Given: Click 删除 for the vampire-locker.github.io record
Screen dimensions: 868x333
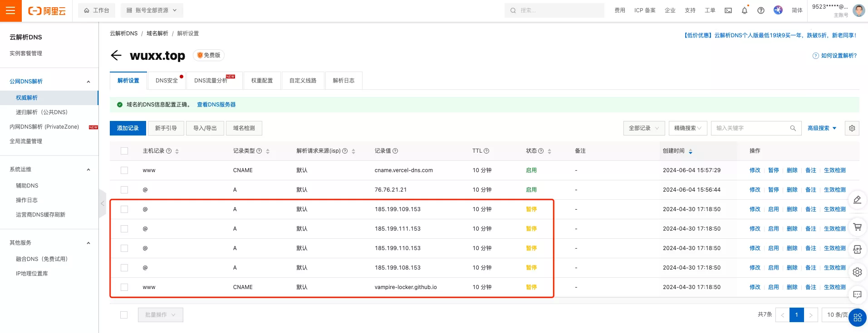Looking at the screenshot, I should [x=792, y=287].
